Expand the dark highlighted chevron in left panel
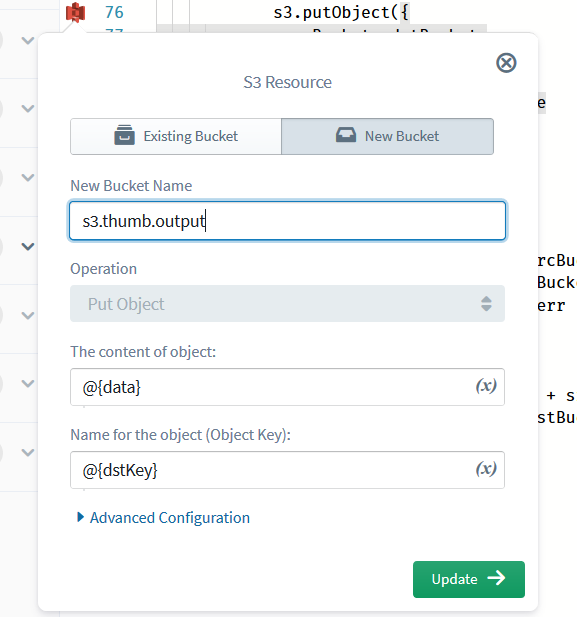This screenshot has height=617, width=577. tap(28, 246)
